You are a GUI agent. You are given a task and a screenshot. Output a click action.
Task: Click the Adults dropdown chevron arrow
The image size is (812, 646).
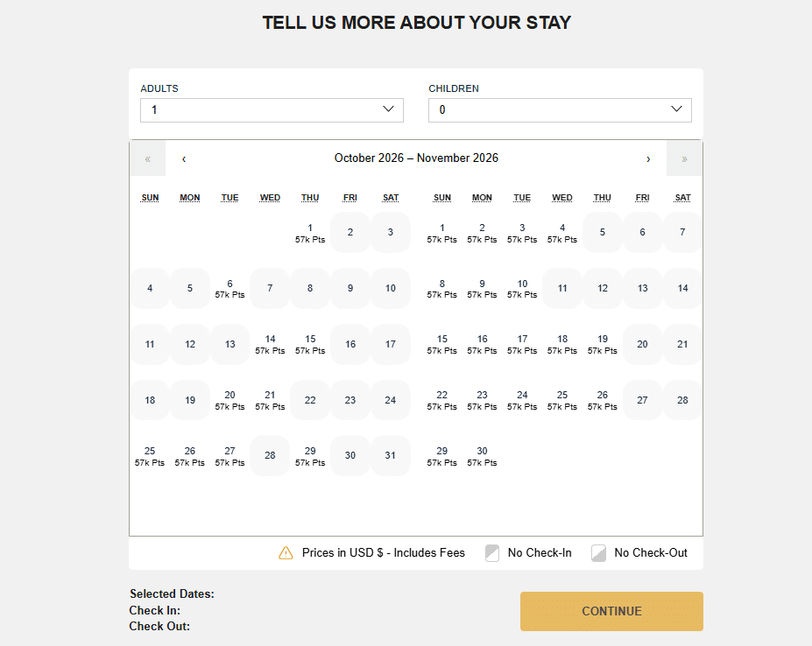click(389, 109)
